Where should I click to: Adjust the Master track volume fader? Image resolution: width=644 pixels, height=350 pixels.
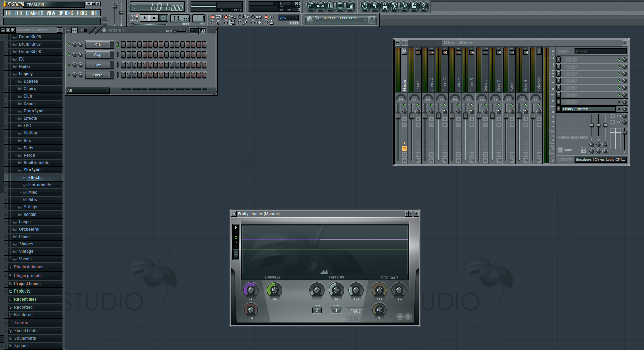[398, 116]
